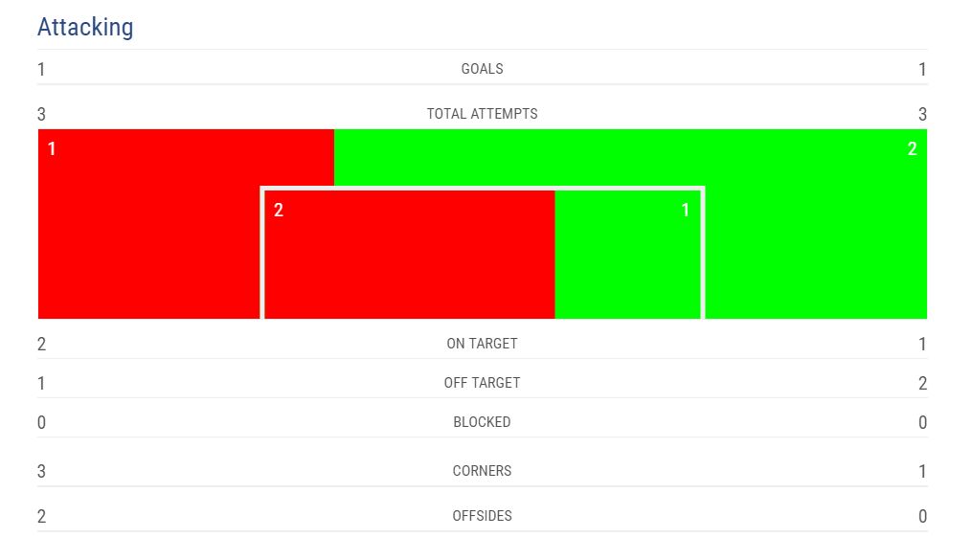The height and width of the screenshot is (560, 972).
Task: Click the TOTAL ATTEMPTS label
Action: tap(482, 114)
